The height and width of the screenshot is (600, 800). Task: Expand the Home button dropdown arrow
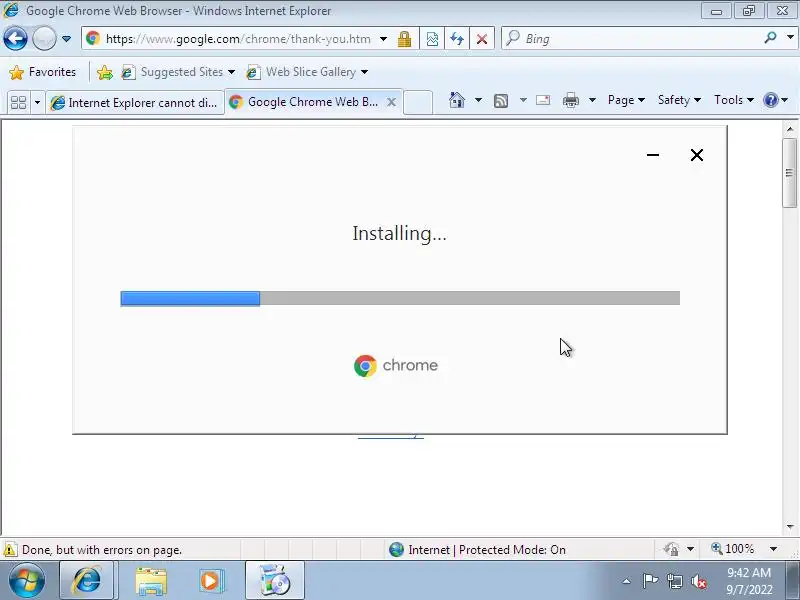pos(478,100)
